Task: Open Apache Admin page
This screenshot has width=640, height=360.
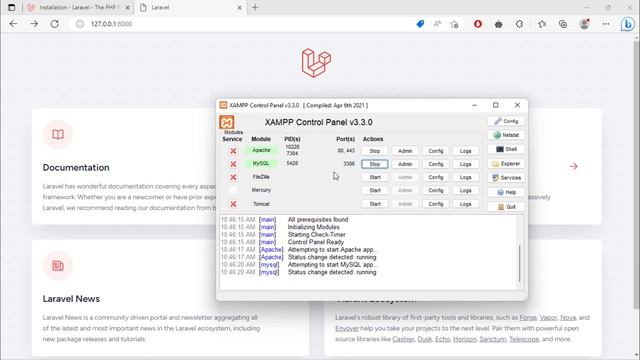Action: pos(405,151)
